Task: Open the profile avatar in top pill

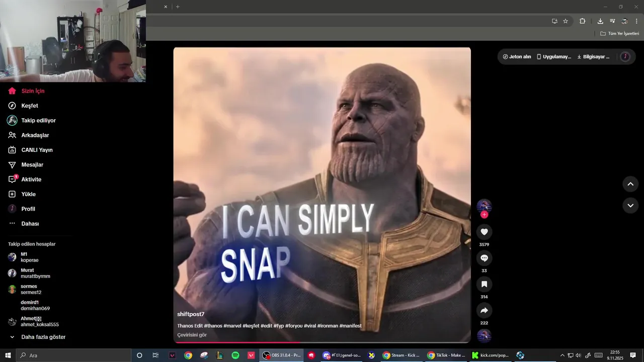Action: [625, 57]
